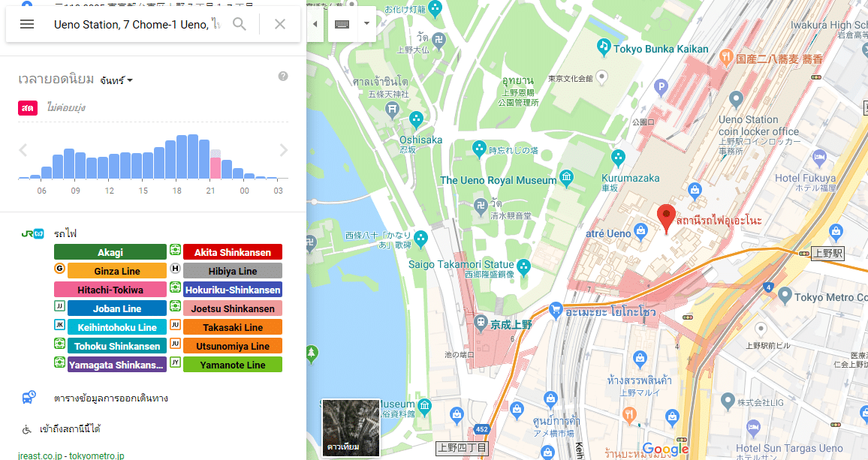The image size is (868, 460).
Task: Click the Joetsu Shinkansen label
Action: (x=233, y=309)
